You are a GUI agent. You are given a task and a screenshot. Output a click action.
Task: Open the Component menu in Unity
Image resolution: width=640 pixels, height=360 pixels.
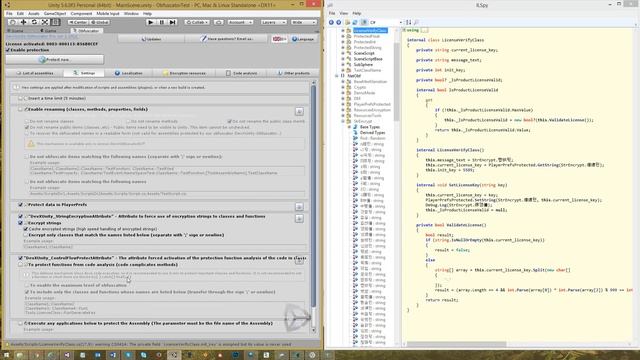(81, 13)
